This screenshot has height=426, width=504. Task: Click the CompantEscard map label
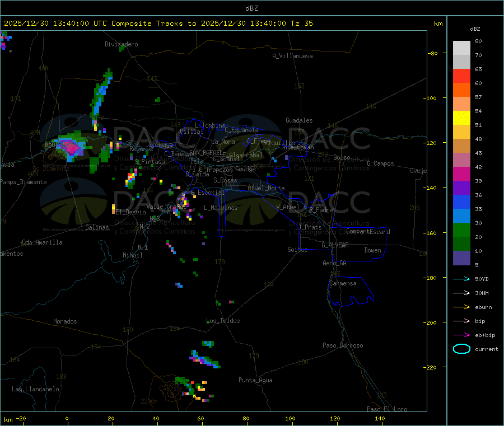(368, 231)
